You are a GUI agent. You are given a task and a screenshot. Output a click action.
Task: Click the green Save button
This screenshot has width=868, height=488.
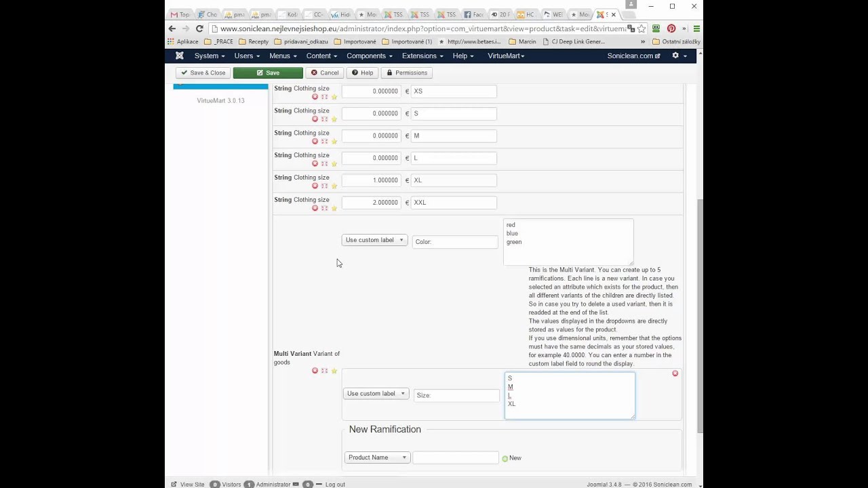[268, 73]
